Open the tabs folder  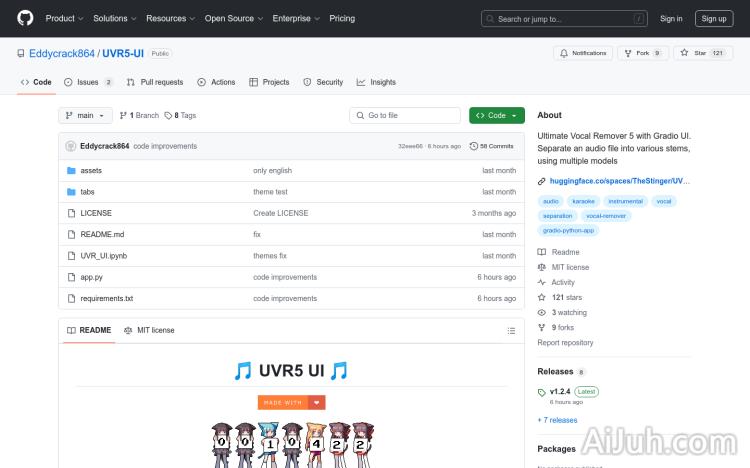tap(87, 191)
